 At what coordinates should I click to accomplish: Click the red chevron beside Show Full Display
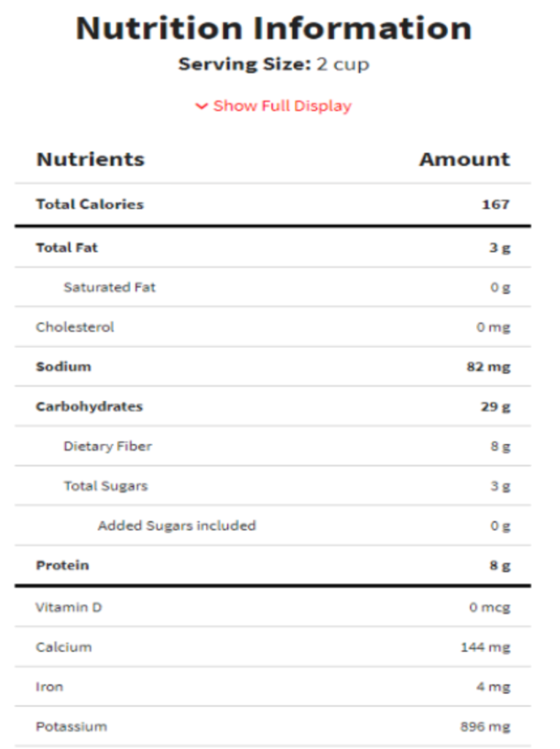click(201, 107)
